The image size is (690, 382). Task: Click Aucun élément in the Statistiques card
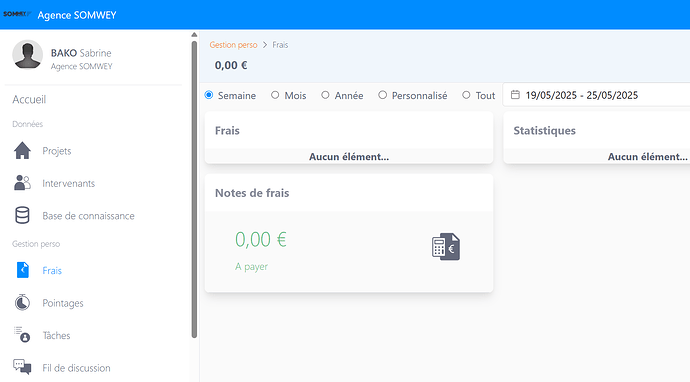click(648, 157)
